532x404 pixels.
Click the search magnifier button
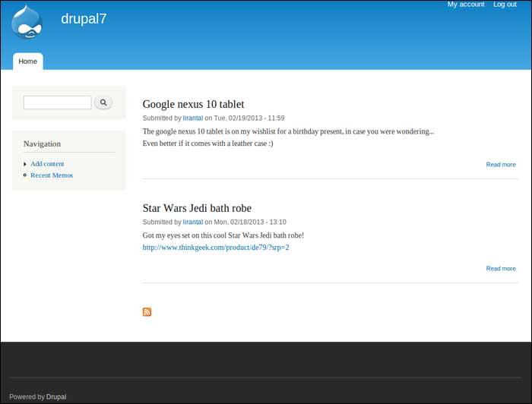click(103, 103)
